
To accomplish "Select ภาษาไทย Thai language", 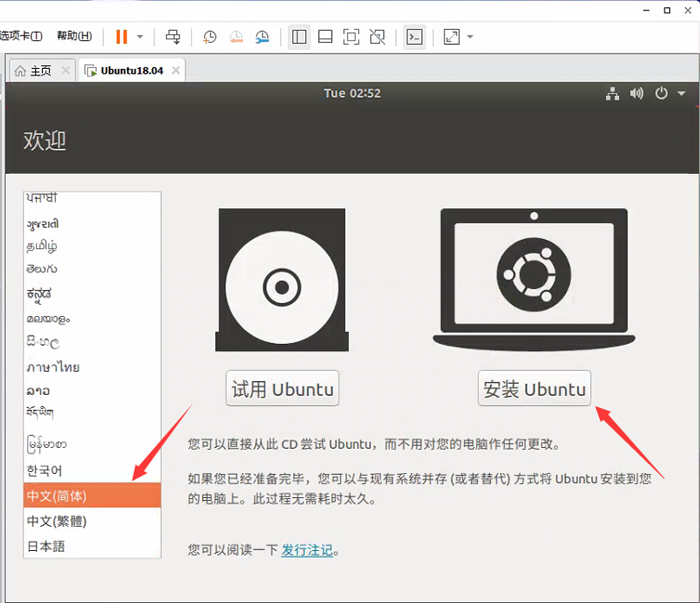I will coord(92,367).
